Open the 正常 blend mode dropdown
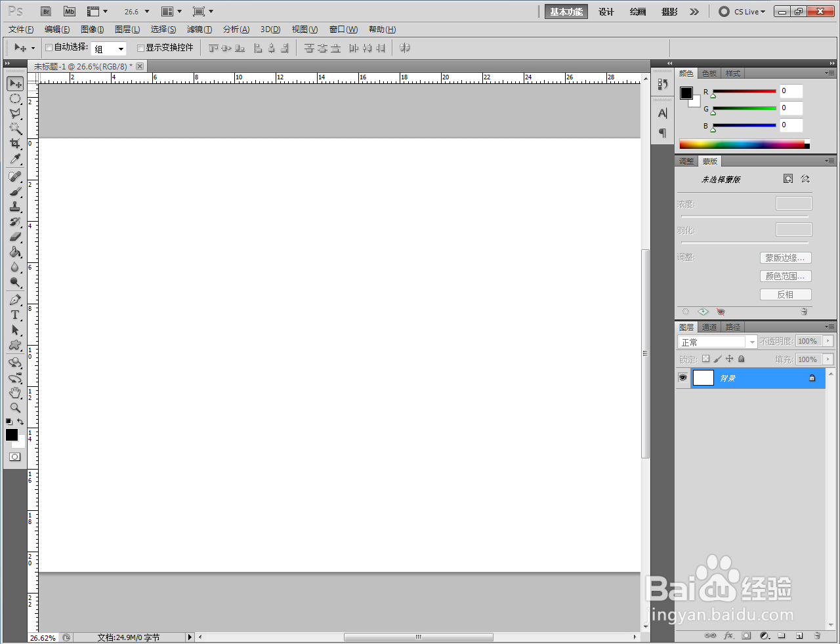 tap(717, 342)
